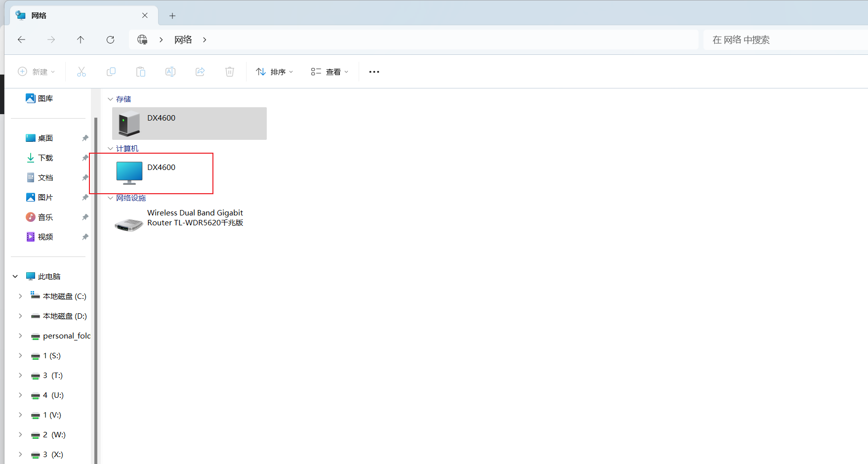Select the DX4600 storage device icon
This screenshot has width=868, height=464.
[x=129, y=123]
